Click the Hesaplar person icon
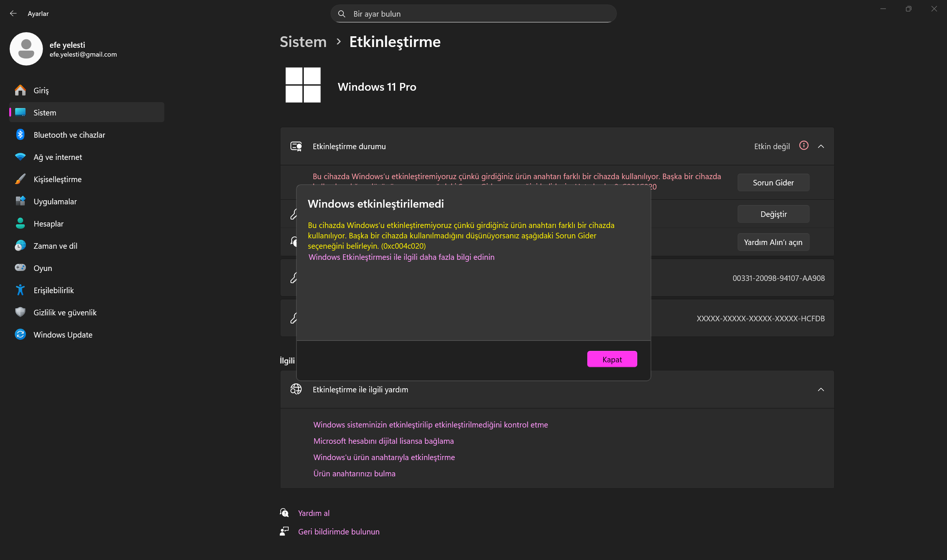 point(20,224)
